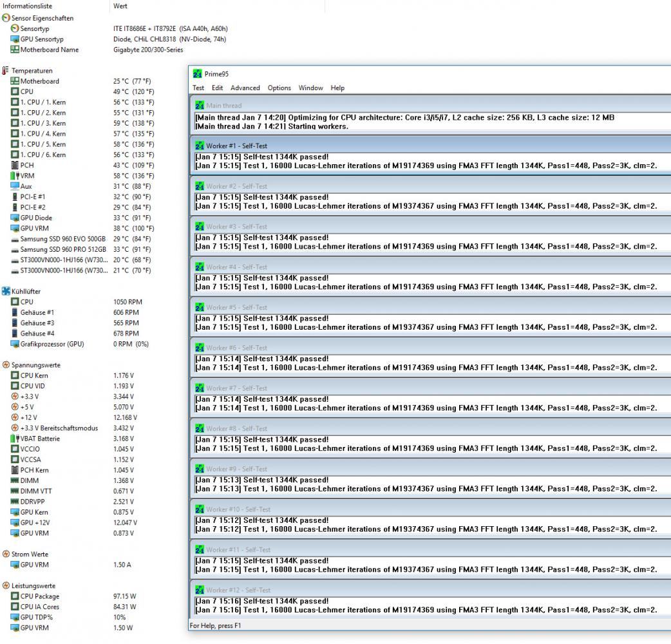The image size is (671, 644).
Task: Click the Kühllüfter fan icon
Action: (x=6, y=291)
